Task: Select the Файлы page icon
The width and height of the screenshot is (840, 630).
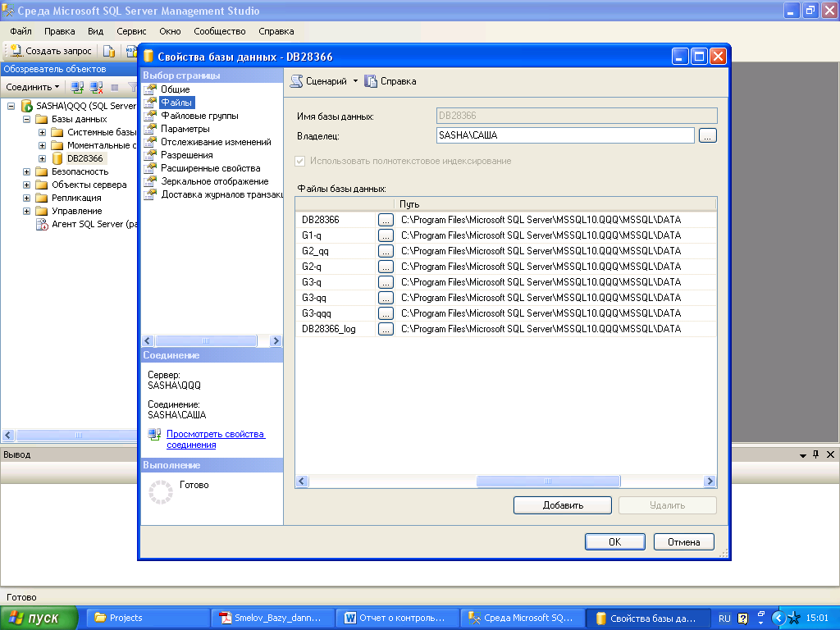Action: coord(151,103)
